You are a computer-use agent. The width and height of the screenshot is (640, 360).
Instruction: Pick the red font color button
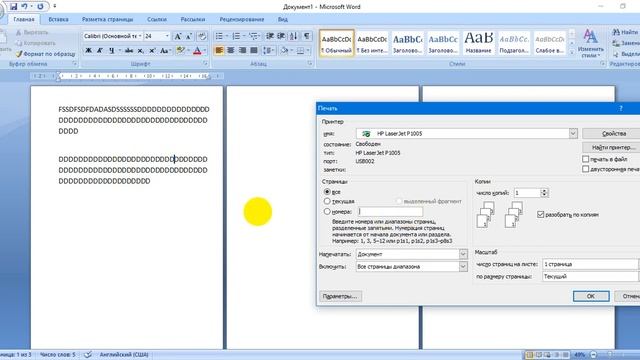pos(197,51)
